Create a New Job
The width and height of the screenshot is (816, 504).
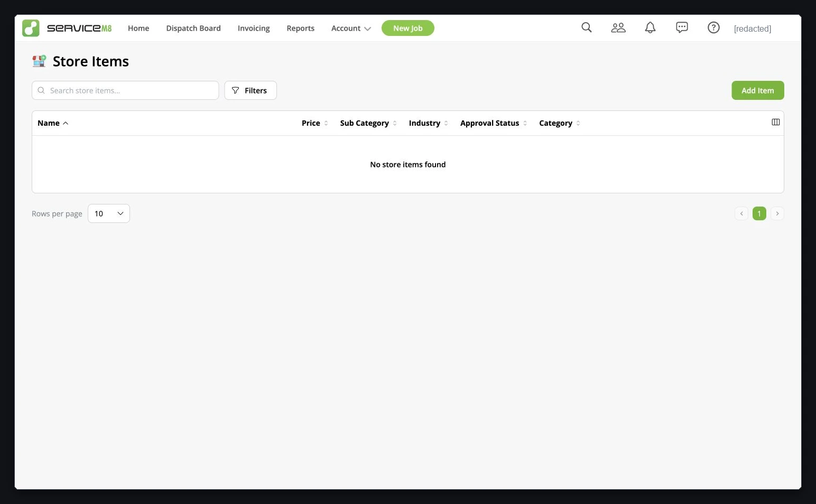pyautogui.click(x=408, y=28)
